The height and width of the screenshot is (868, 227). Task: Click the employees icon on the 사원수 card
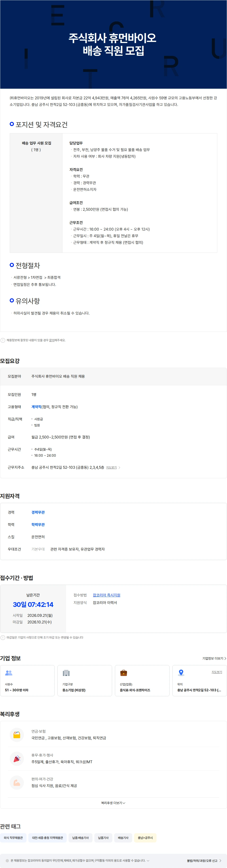9,673
